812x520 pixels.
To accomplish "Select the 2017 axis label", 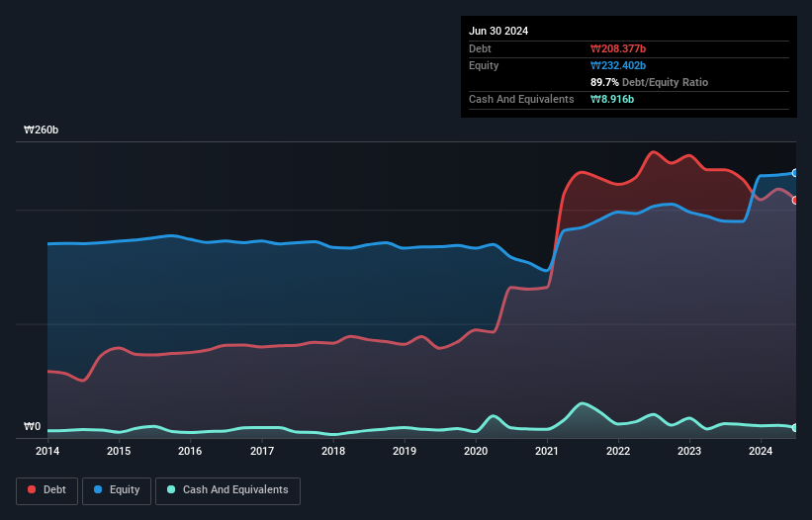I will [262, 451].
